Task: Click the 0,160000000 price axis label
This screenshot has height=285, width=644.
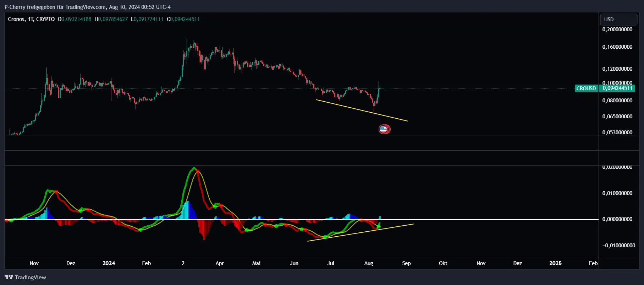Action: click(x=617, y=47)
